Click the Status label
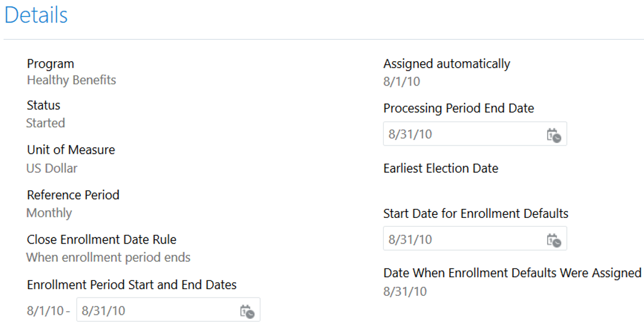 click(x=43, y=105)
